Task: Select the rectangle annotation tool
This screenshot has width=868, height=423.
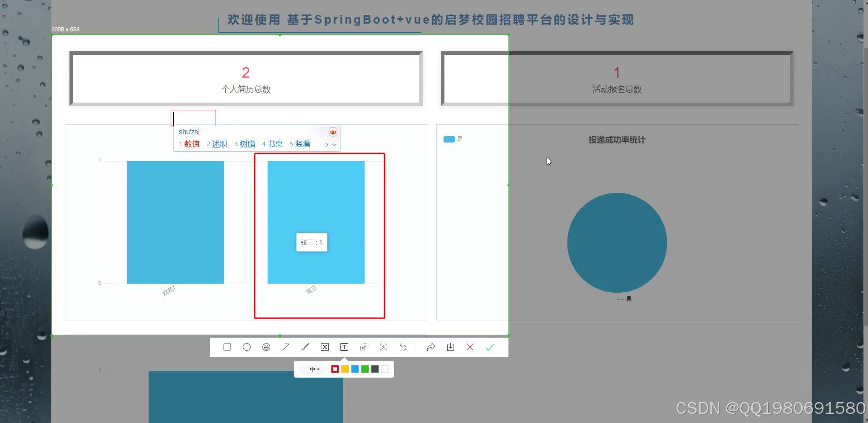Action: click(227, 347)
